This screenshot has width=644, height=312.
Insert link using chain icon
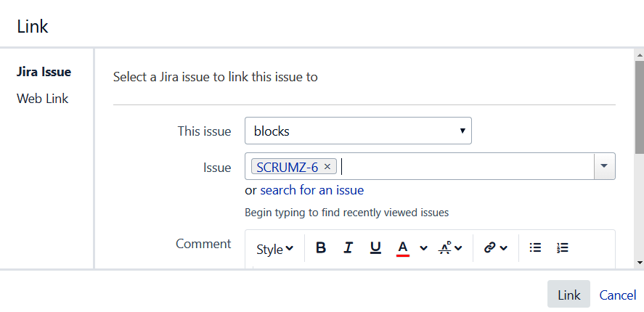point(489,247)
